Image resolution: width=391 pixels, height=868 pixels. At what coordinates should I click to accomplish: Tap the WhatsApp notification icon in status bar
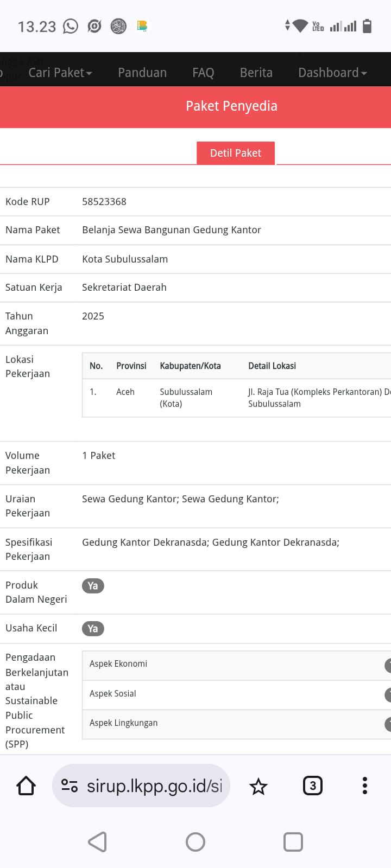click(71, 26)
